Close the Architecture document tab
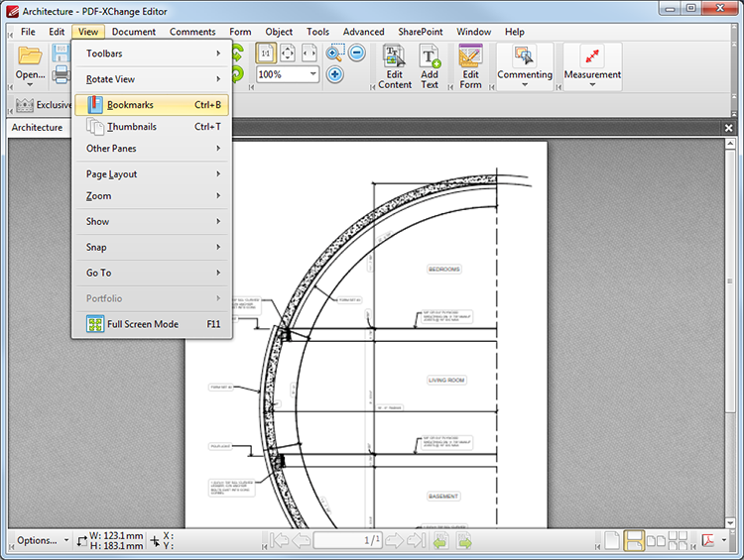The image size is (744, 560). pyautogui.click(x=728, y=128)
